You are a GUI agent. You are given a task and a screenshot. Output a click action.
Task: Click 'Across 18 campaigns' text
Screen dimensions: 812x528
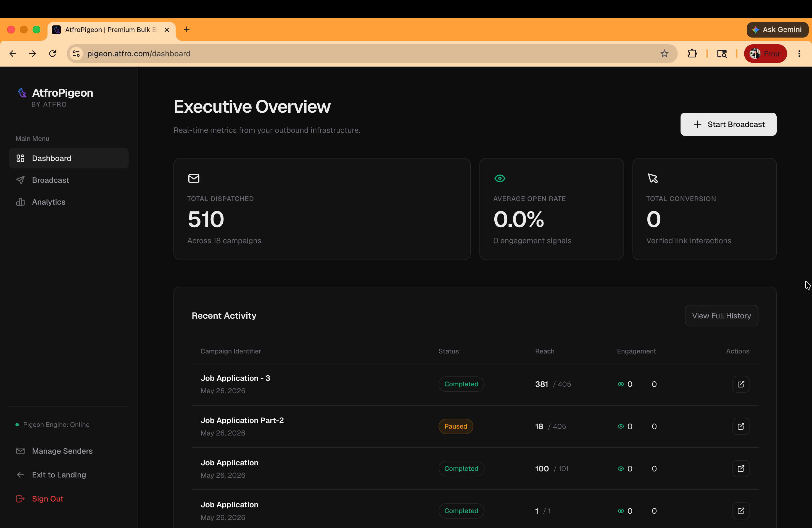224,241
